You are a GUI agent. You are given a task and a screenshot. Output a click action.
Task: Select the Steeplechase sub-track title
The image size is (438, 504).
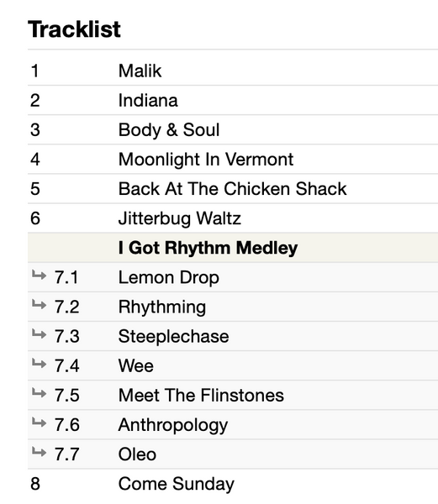(174, 337)
